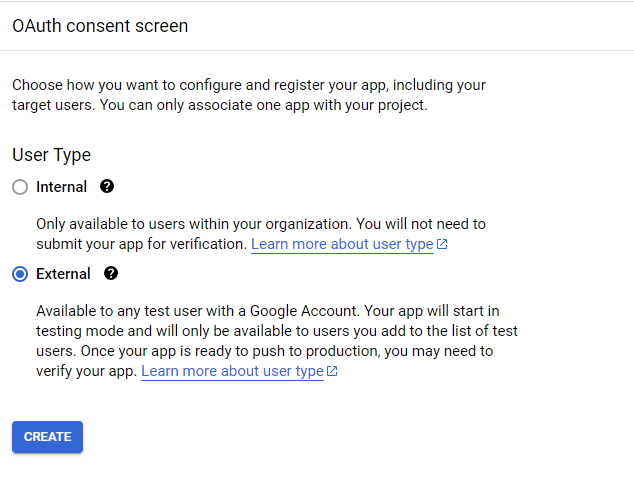Click the User Type section heading
Screen dimensions: 634x486
click(x=51, y=155)
